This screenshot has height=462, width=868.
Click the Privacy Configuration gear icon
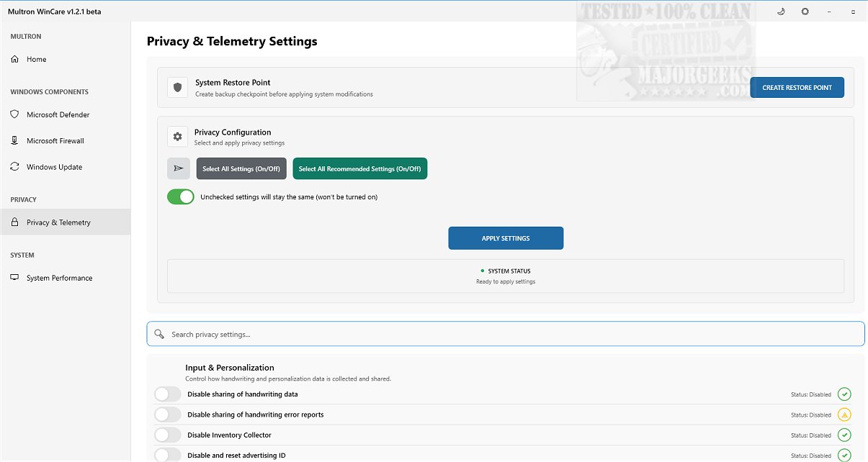pyautogui.click(x=178, y=137)
